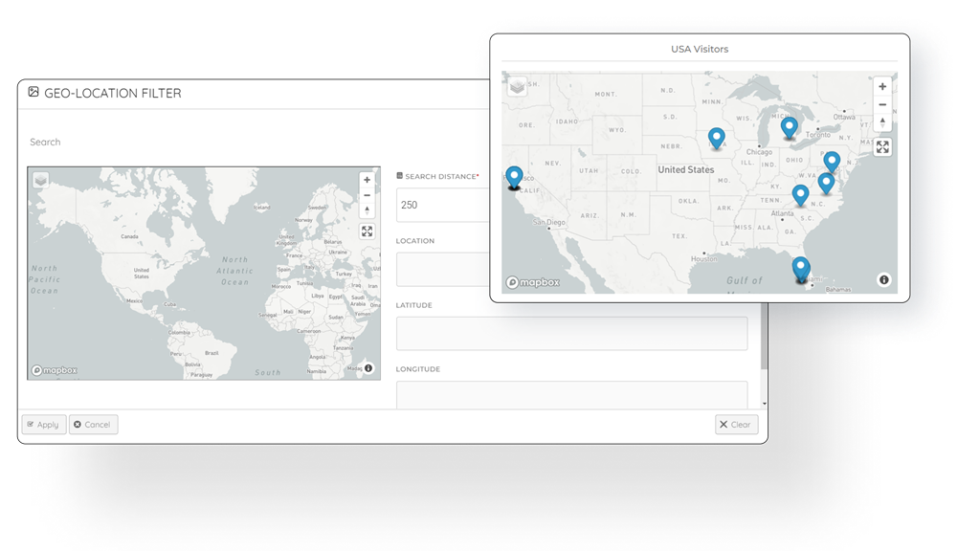Zoom in on the geo-location filter map
This screenshot has width=980, height=551.
pos(367,180)
